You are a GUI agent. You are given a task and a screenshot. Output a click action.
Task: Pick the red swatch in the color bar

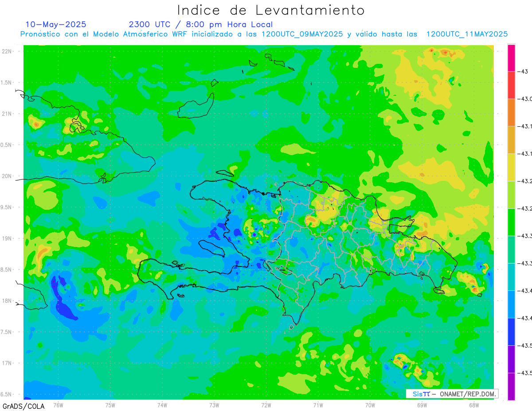click(x=511, y=85)
